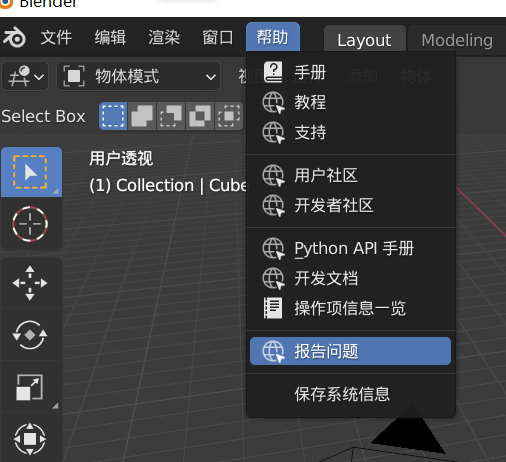The image size is (506, 462).
Task: Click the Blender logo icon
Action: coord(14,37)
